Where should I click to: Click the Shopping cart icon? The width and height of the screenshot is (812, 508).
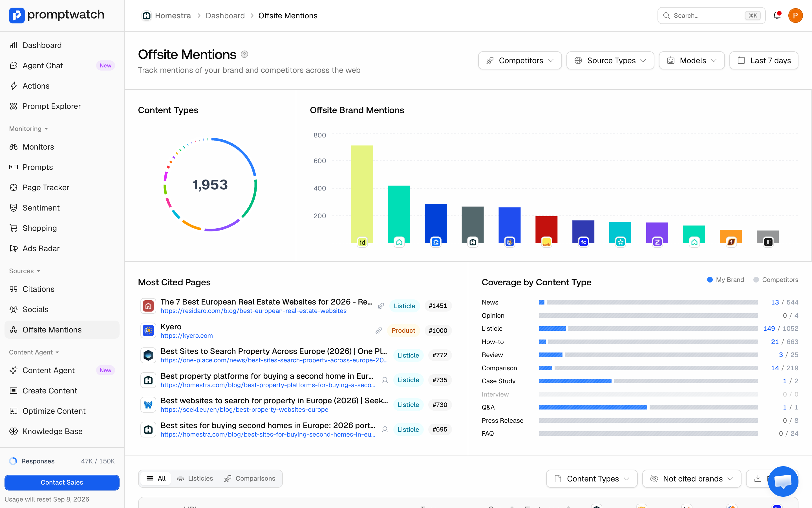click(14, 228)
